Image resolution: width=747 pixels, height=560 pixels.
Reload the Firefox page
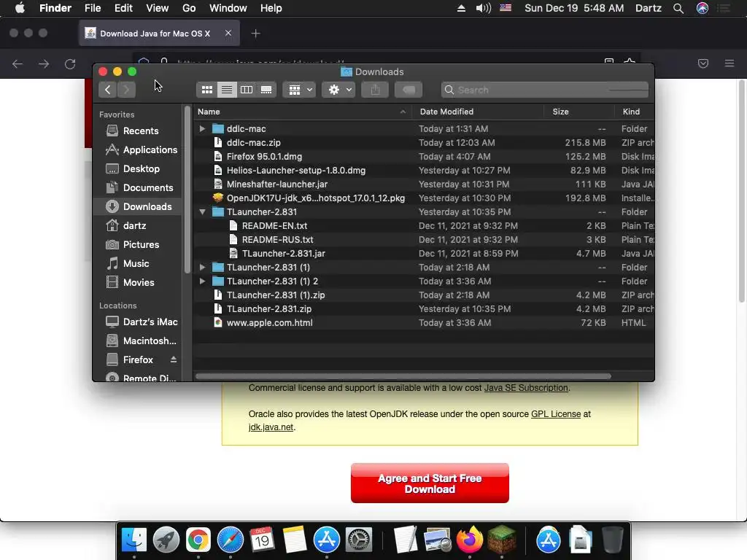[70, 64]
